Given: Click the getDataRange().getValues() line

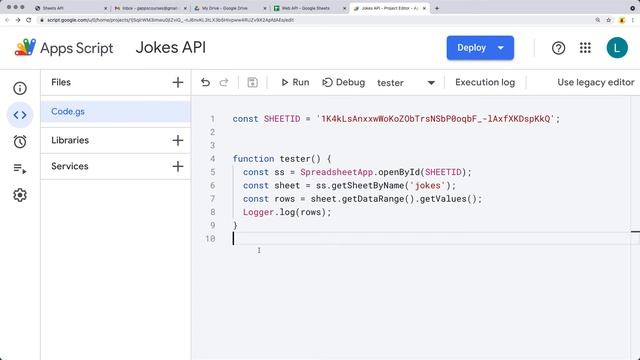Looking at the screenshot, I should tap(362, 199).
